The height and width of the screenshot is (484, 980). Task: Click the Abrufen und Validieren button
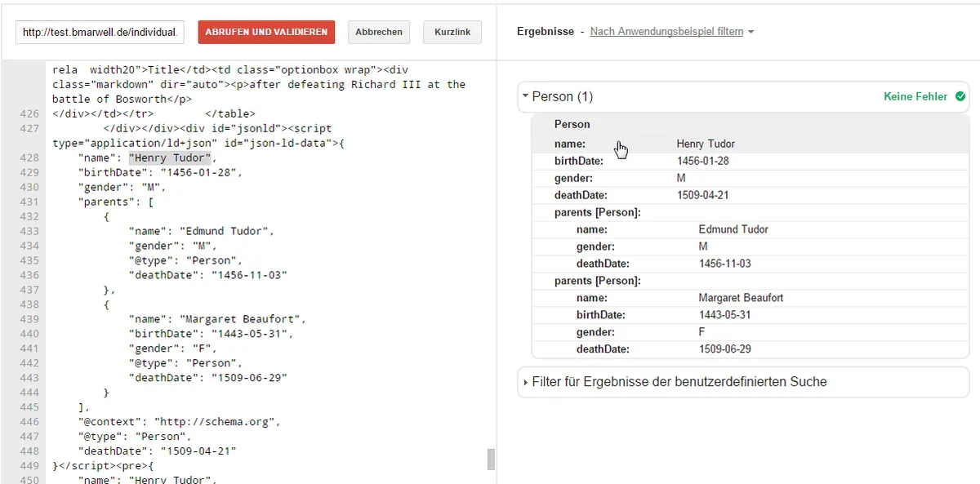(x=266, y=32)
